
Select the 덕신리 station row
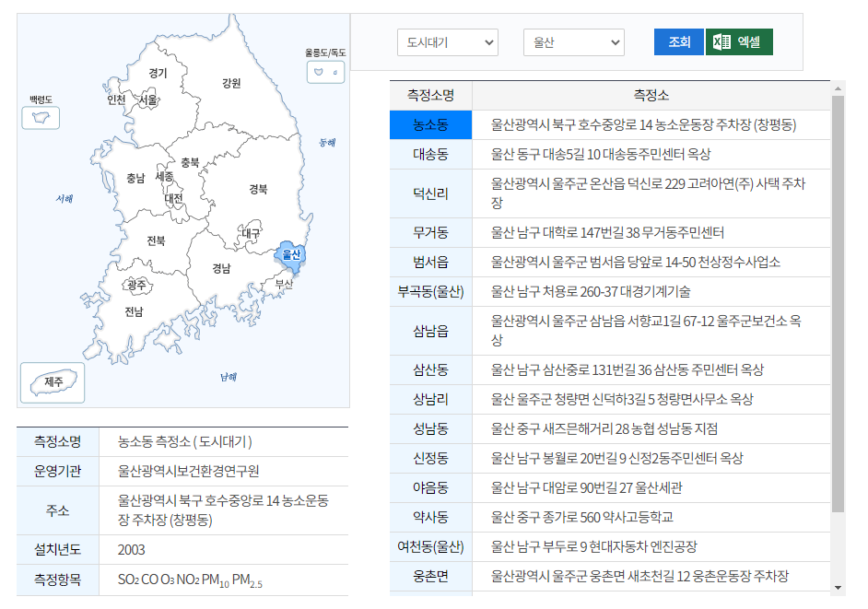pos(610,193)
